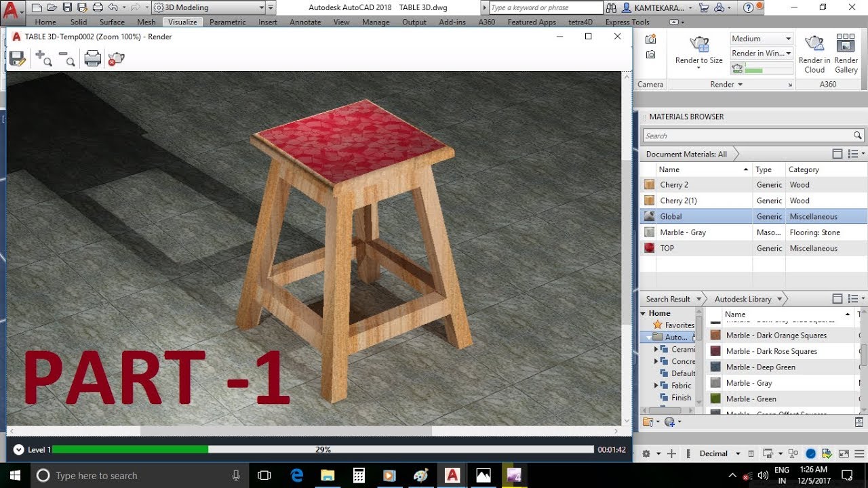
Task: Click Render in Cloud icon
Action: tap(814, 44)
